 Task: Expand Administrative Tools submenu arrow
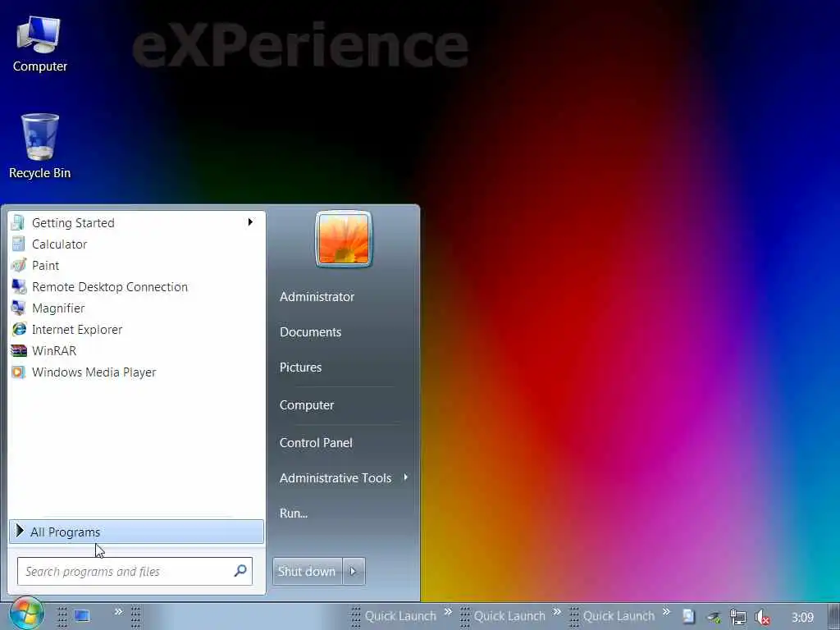coord(405,477)
